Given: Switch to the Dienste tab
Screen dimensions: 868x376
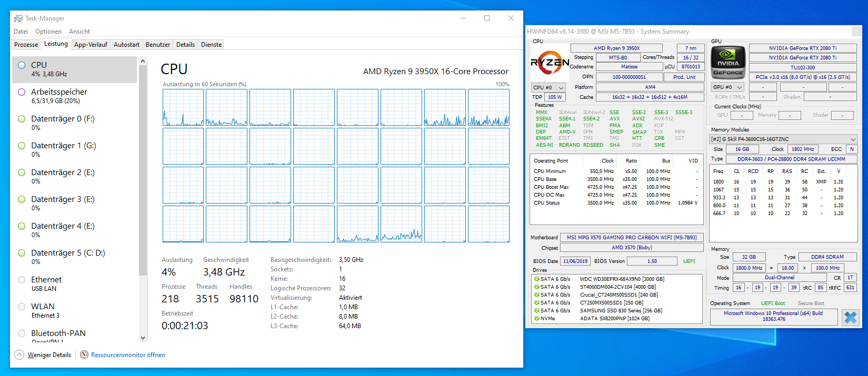Looking at the screenshot, I should [211, 45].
